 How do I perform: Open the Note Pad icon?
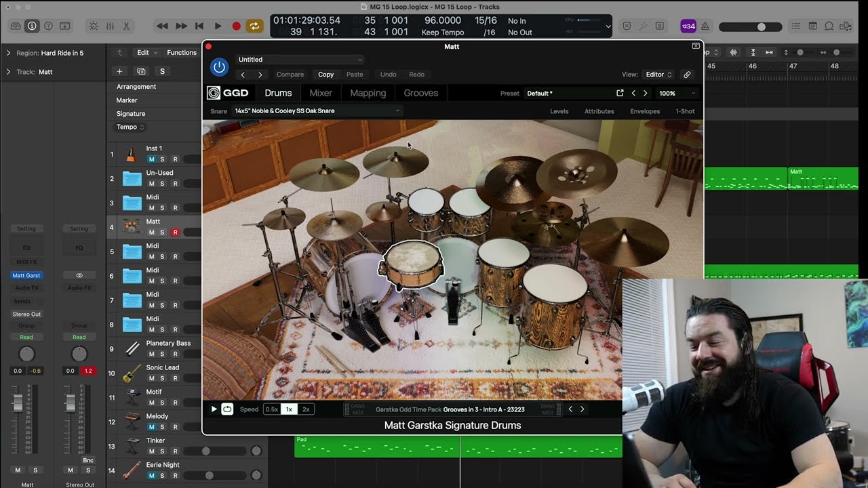813,26
